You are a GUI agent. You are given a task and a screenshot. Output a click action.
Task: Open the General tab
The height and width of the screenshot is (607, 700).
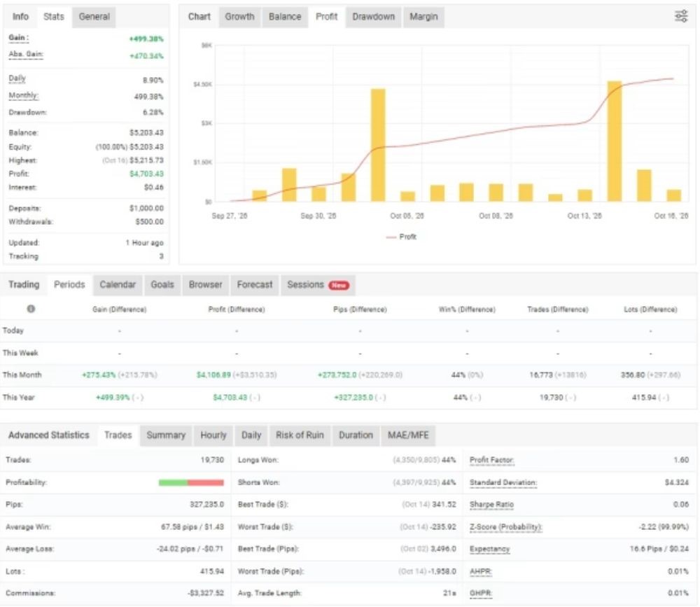point(94,17)
